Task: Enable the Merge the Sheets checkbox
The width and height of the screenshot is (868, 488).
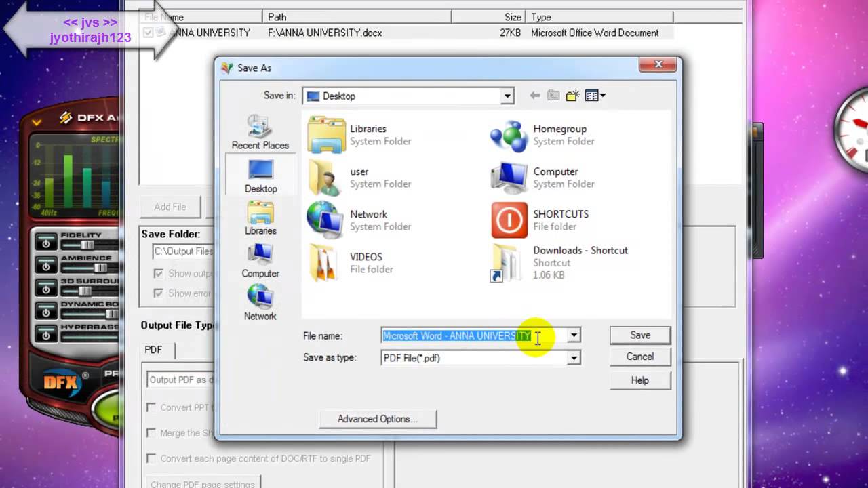Action: [x=151, y=432]
